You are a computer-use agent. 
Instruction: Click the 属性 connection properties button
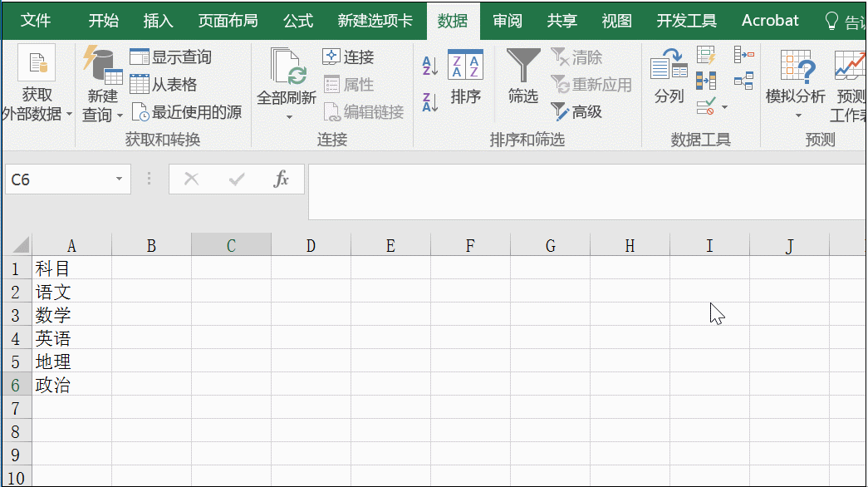348,85
